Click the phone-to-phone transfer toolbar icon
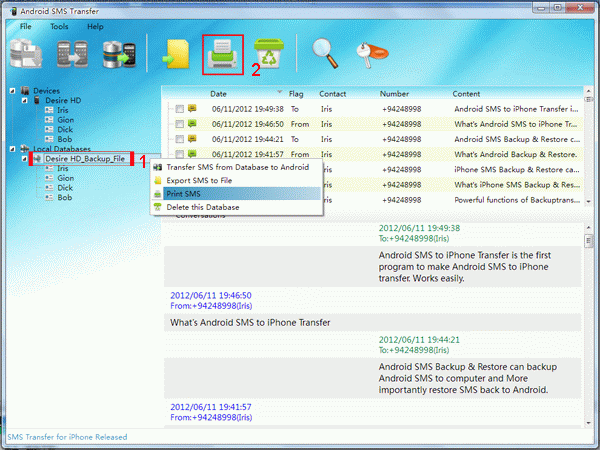Viewport: 600px width, 450px height. coord(72,54)
